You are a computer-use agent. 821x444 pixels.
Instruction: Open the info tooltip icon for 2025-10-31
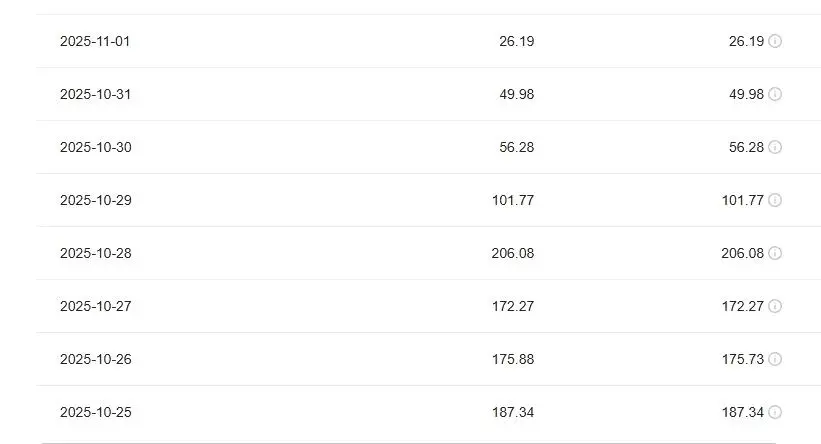click(x=775, y=94)
